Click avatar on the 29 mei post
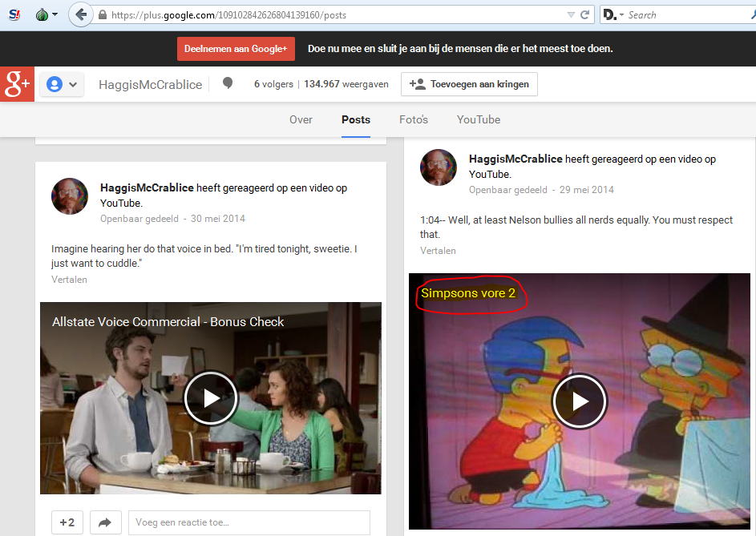756x536 pixels. pyautogui.click(x=439, y=167)
